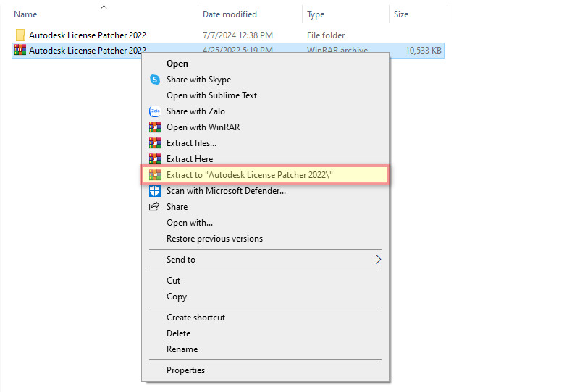Viewport: 564px width, 392px height.
Task: Choose Extract to "Autodesk License Patcher 2022\"
Action: pyautogui.click(x=250, y=175)
